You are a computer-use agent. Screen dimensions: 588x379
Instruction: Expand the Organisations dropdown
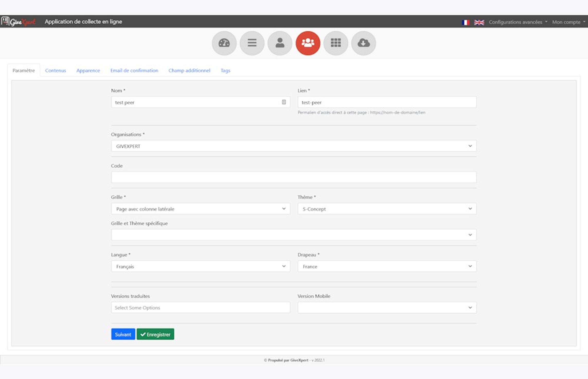point(294,146)
